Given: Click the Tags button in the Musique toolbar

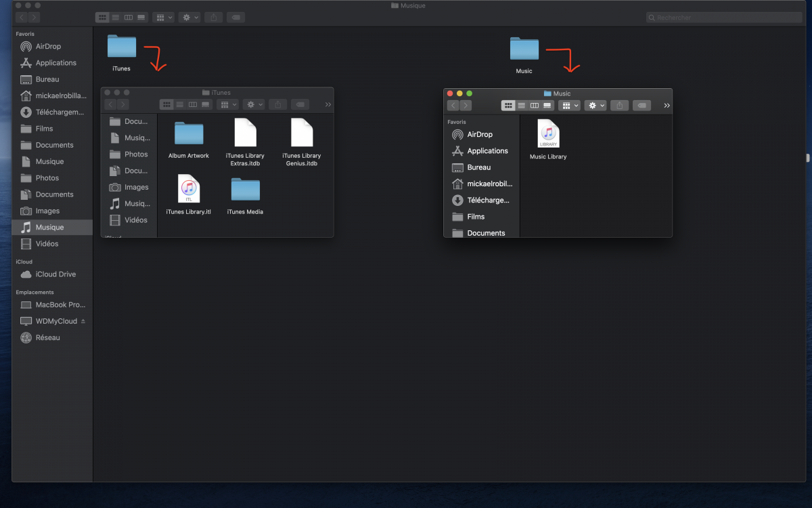Looking at the screenshot, I should pos(235,17).
